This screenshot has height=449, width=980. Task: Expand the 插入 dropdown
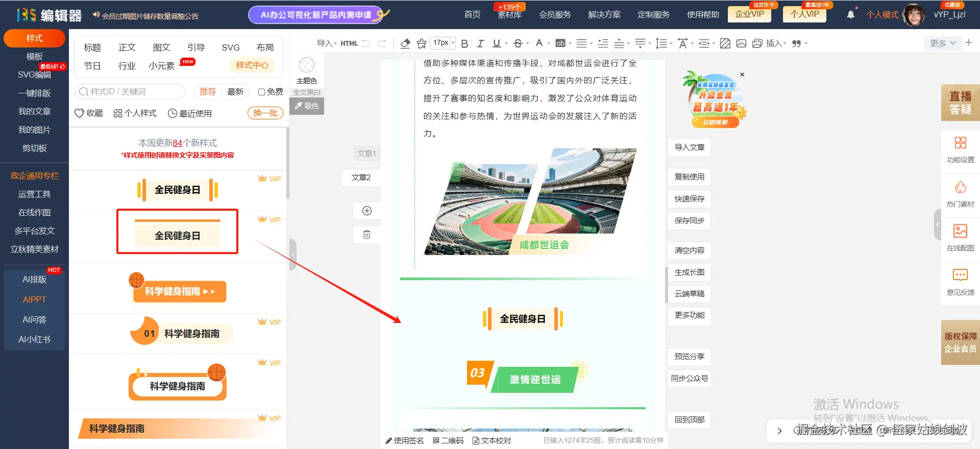pos(776,43)
